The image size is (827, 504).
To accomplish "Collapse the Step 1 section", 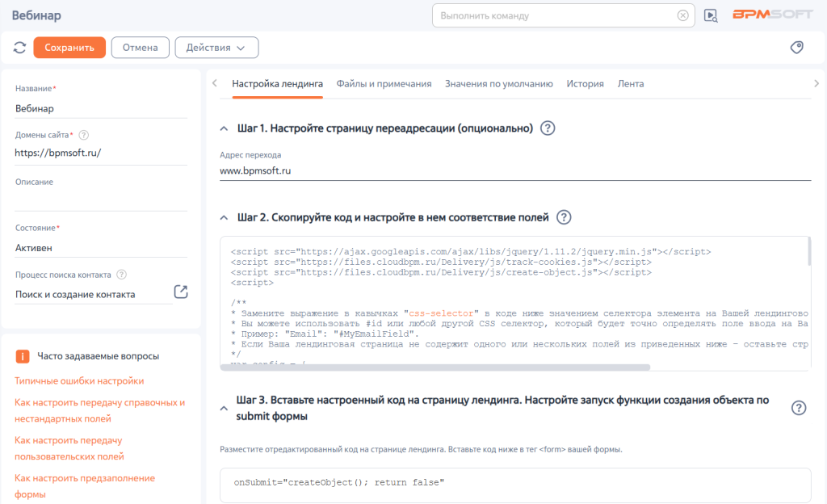I will [x=225, y=128].
